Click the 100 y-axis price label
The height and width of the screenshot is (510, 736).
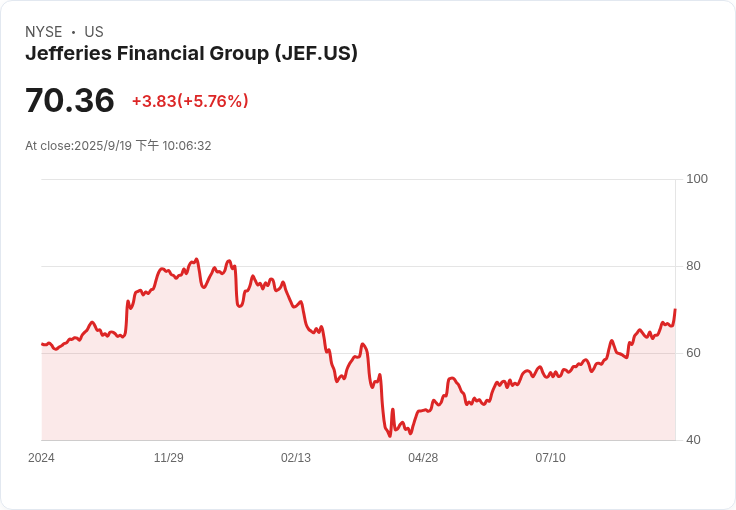click(x=697, y=179)
